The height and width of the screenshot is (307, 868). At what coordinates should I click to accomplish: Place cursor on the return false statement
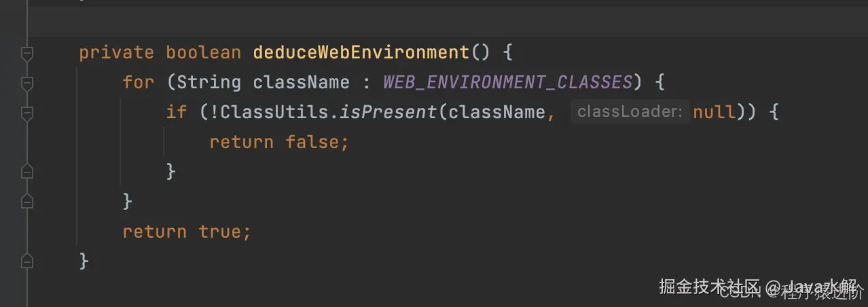[278, 142]
